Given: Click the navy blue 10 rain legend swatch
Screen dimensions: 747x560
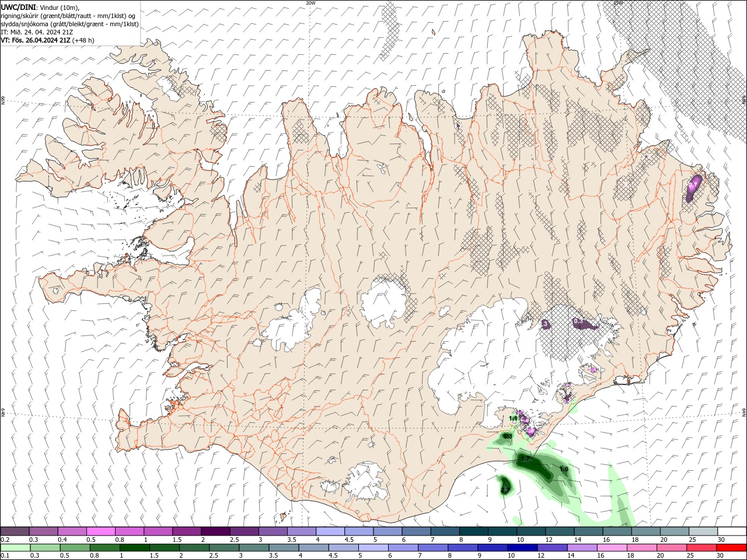Looking at the screenshot, I should (522, 548).
